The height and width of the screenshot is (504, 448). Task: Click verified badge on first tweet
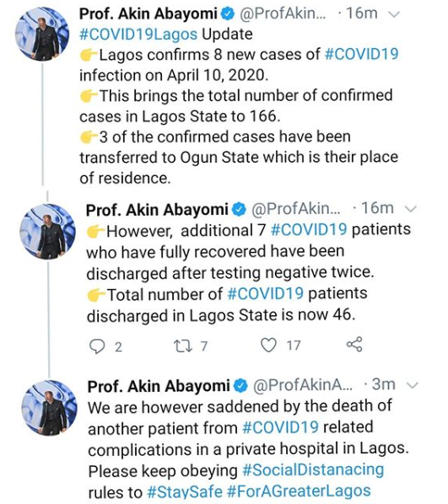228,14
